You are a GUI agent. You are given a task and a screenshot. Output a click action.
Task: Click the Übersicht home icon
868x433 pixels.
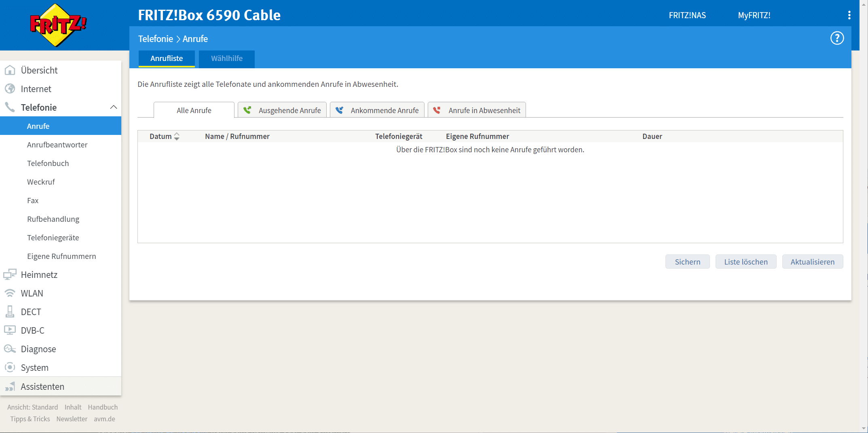click(10, 70)
